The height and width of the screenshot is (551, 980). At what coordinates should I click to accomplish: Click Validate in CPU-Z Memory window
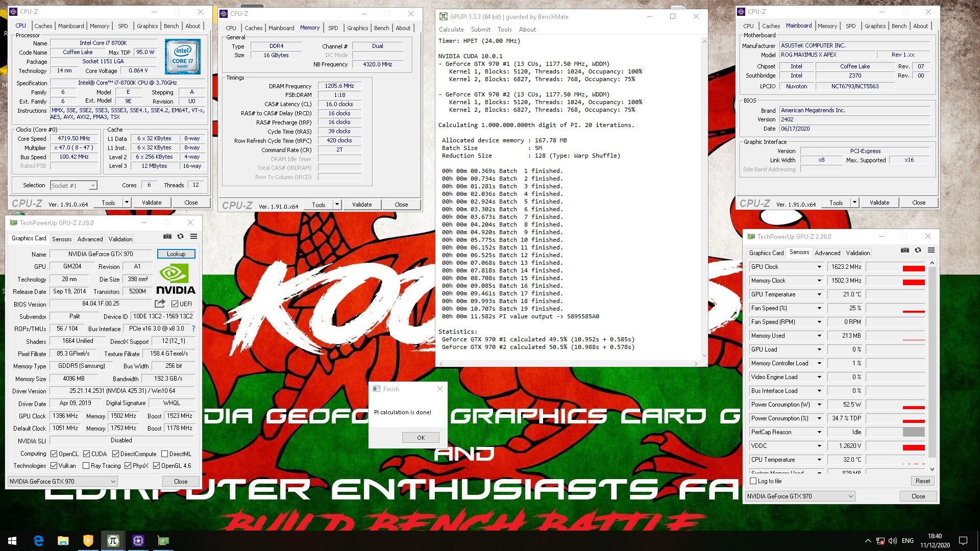(x=362, y=205)
